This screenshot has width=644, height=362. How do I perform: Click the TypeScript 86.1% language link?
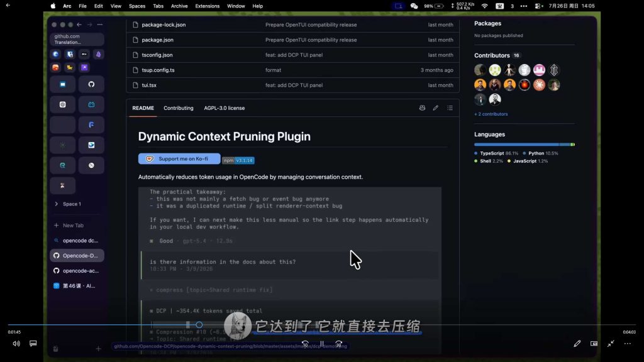496,153
